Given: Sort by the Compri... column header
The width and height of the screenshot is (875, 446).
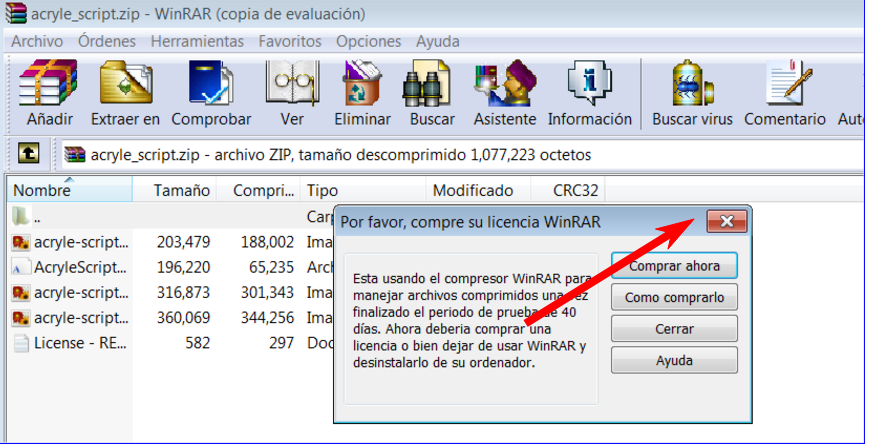Looking at the screenshot, I should tap(258, 190).
